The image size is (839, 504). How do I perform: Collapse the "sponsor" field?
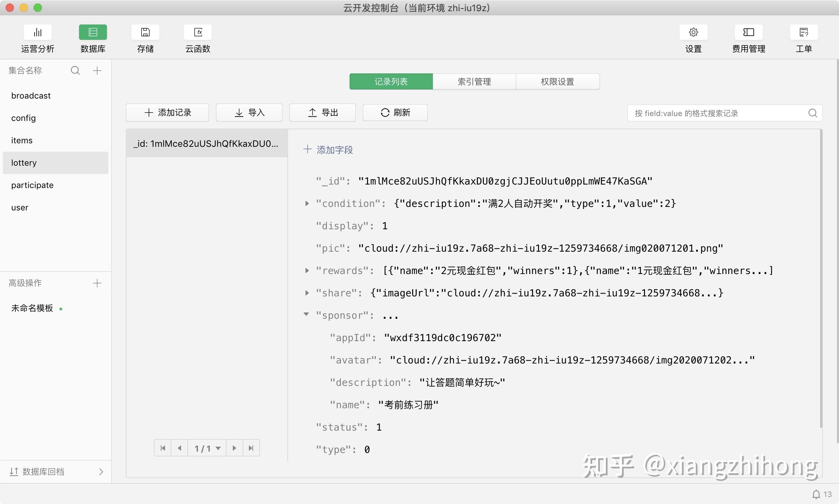click(306, 315)
